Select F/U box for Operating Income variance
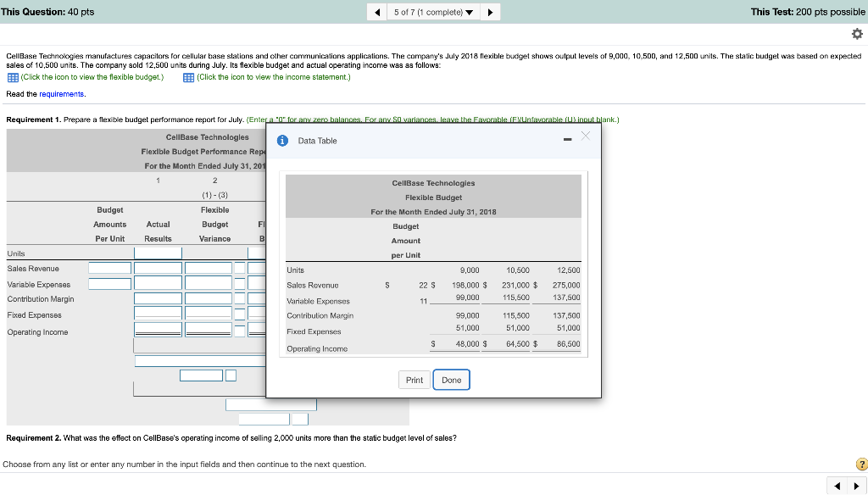Viewport: 868px width, 495px height. click(239, 331)
